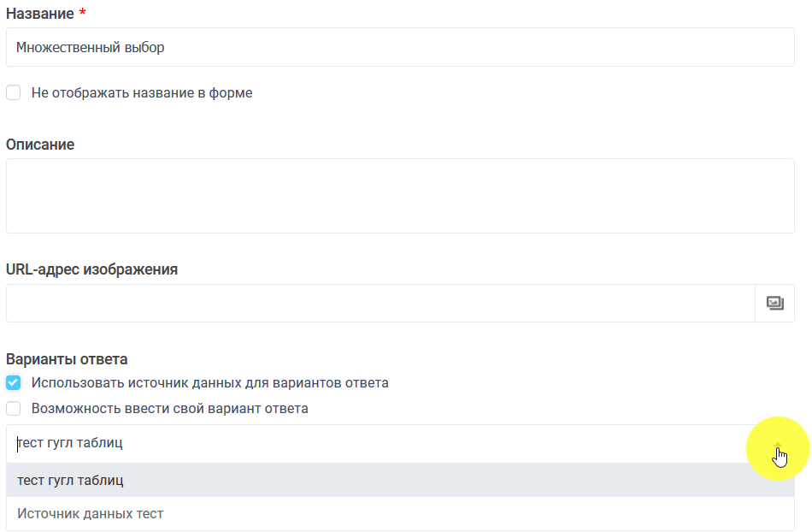812x532 pixels.
Task: Click the "URL-адрес изображения" label
Action: [x=91, y=269]
